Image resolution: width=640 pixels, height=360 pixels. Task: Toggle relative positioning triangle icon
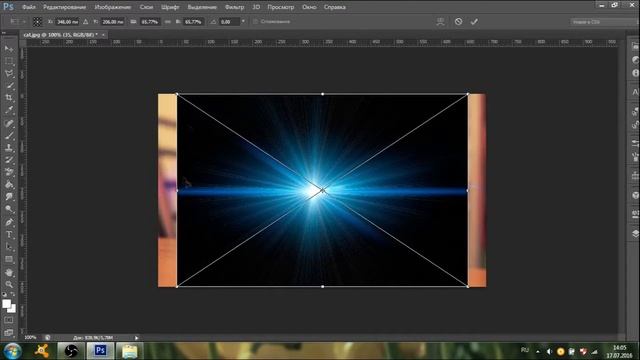(85, 22)
